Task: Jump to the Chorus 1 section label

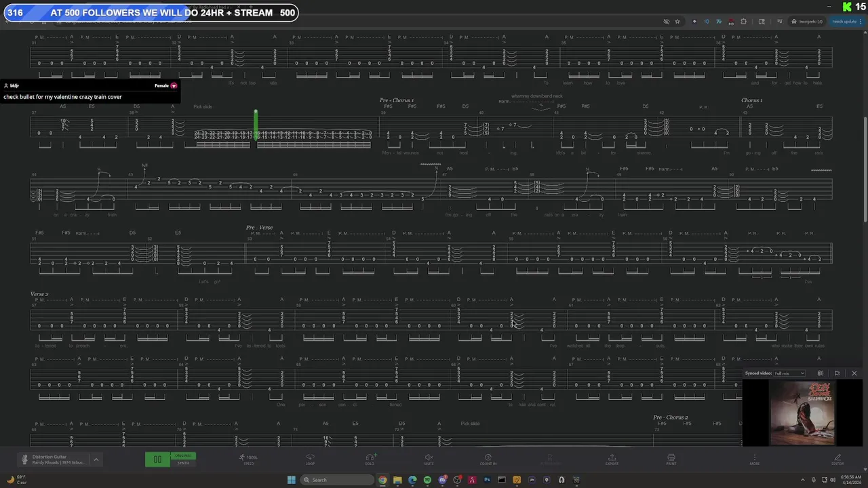Action: [x=751, y=100]
